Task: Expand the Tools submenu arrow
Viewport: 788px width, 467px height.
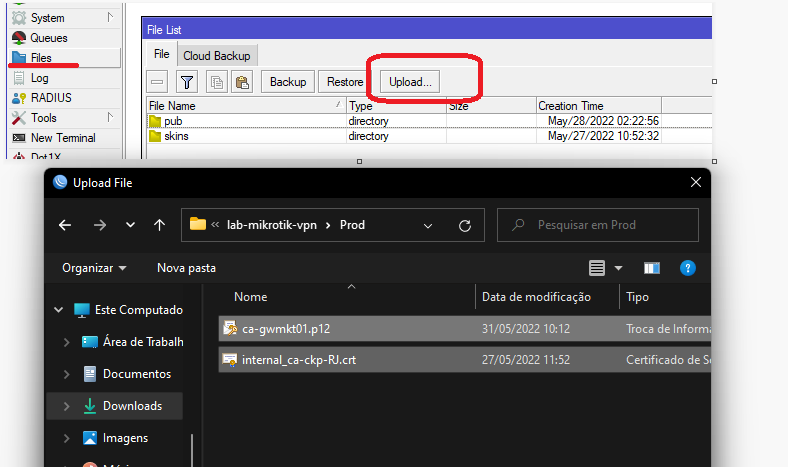Action: (110, 117)
